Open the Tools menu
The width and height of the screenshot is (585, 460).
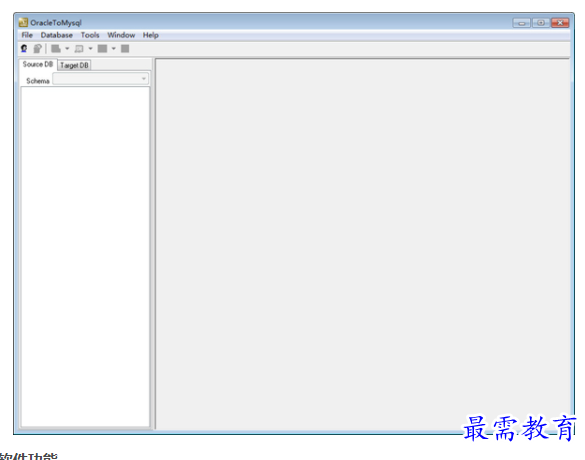(90, 35)
